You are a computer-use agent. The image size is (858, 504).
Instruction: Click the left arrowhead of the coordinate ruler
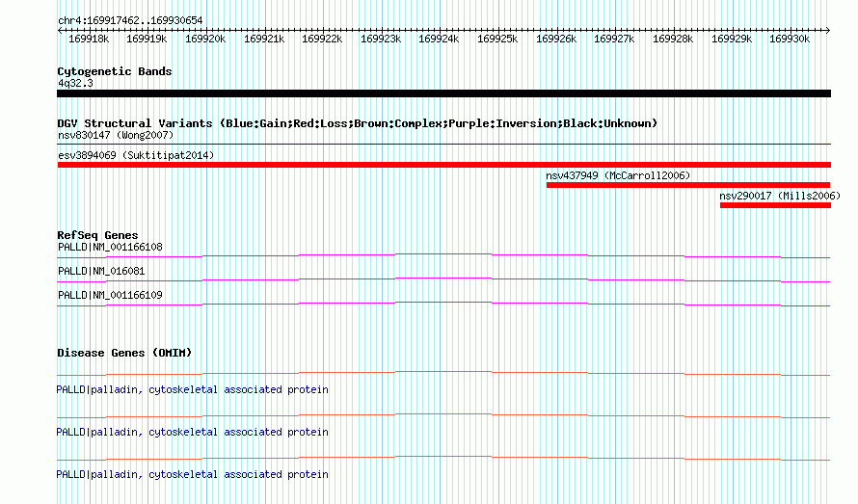click(x=60, y=30)
